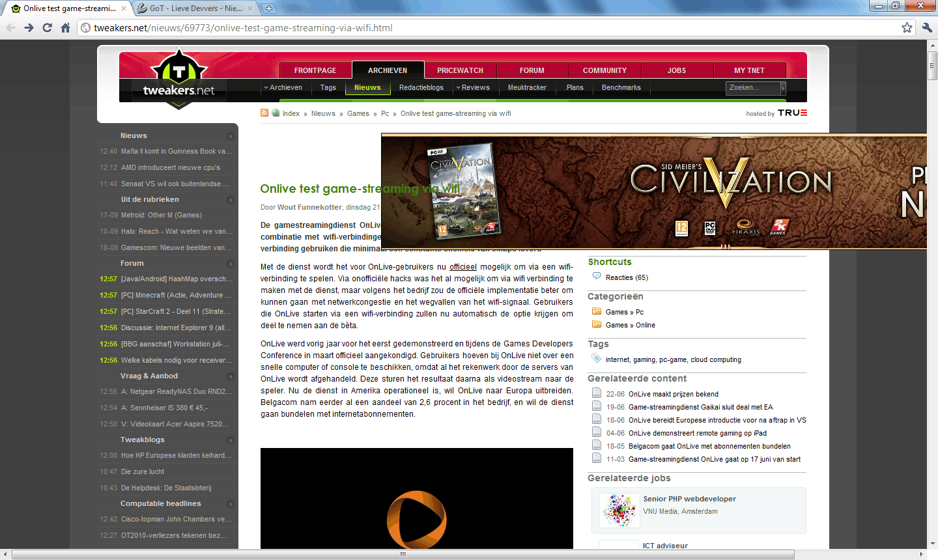Click the document icon for OnLive maakt prijzen bekend
Viewport: 938px width, 560px height.
(x=596, y=393)
